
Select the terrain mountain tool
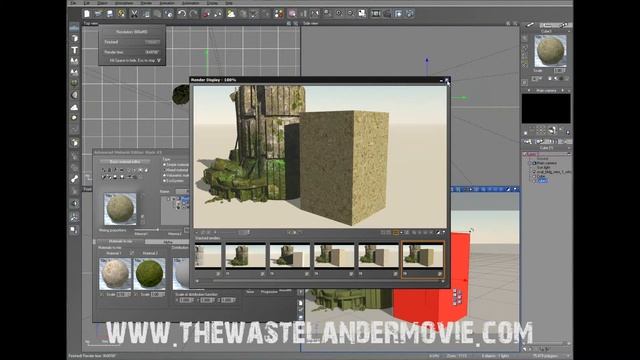(74, 61)
